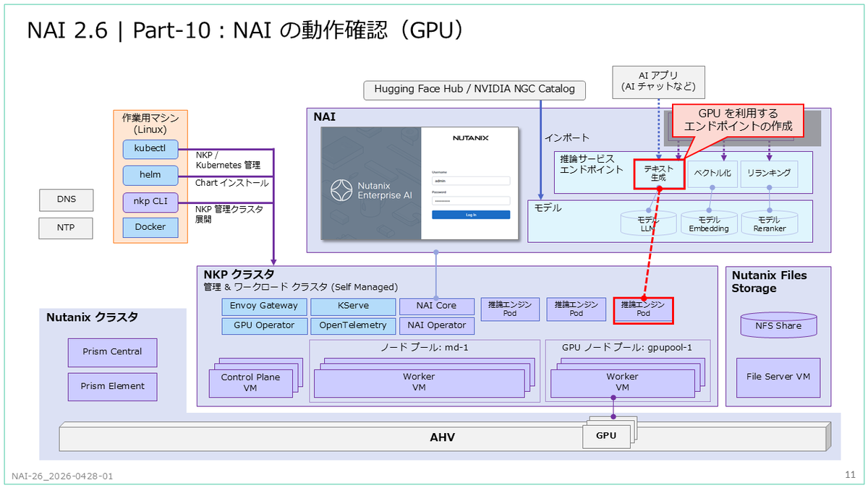
Task: Select the モデル LLM cylinder
Action: point(647,223)
